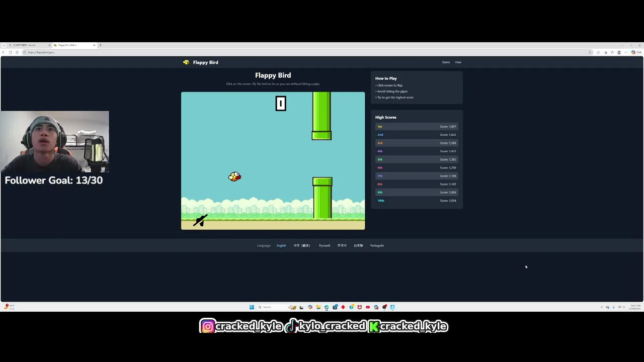Screen dimensions: 644x362
Task: Open the browser profile avatar
Action: [619, 52]
